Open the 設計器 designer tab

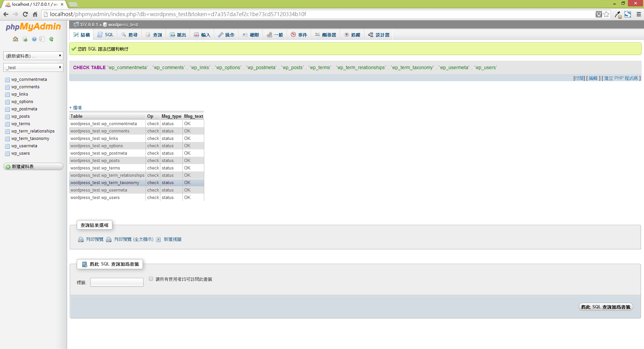coord(379,35)
